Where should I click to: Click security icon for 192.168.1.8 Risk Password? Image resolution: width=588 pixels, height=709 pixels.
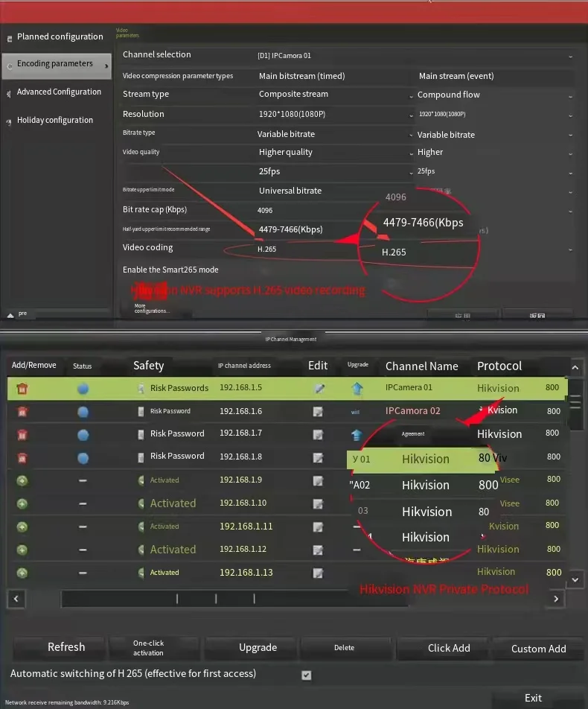pos(141,457)
